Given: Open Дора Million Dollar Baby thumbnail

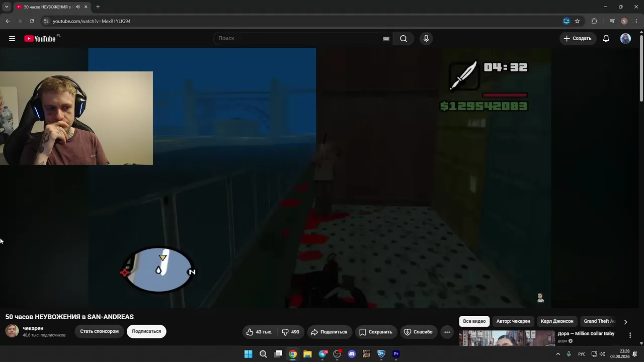Looking at the screenshot, I should 507,338.
